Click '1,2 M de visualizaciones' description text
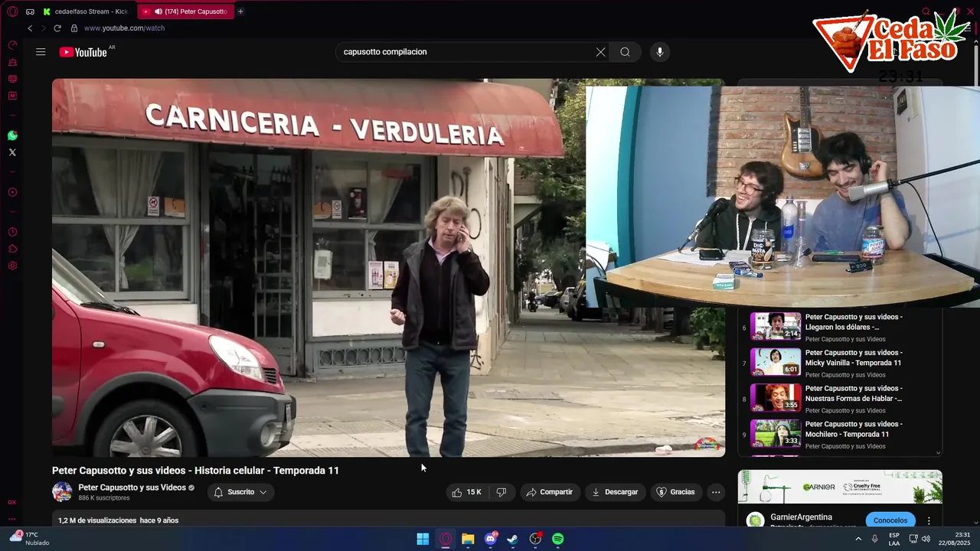The height and width of the screenshot is (551, 980). click(96, 520)
